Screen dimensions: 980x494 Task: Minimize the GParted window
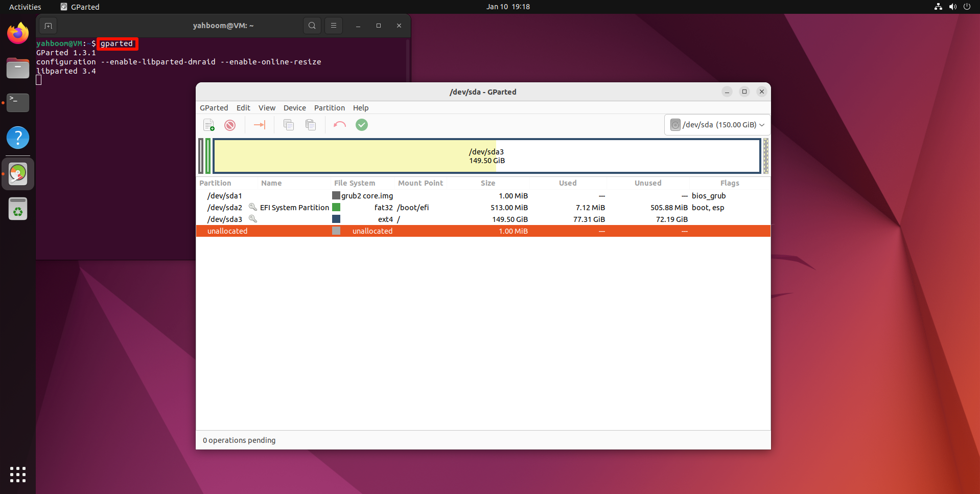point(727,92)
